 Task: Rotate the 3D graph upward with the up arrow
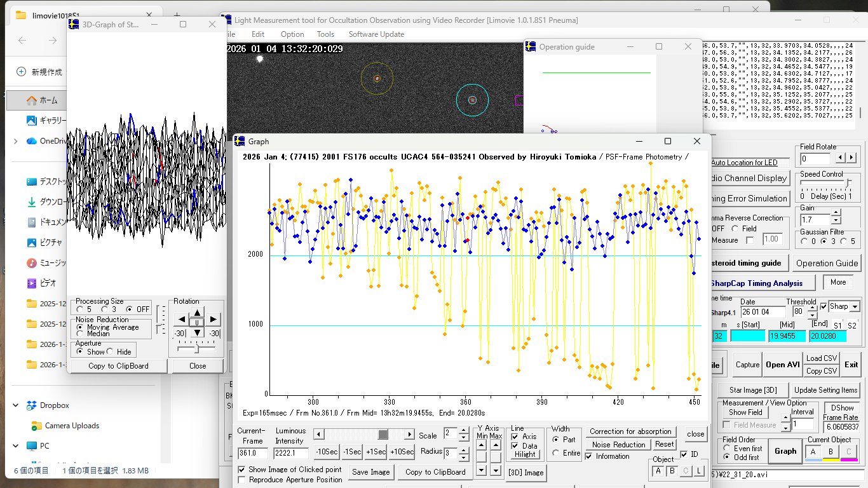197,312
